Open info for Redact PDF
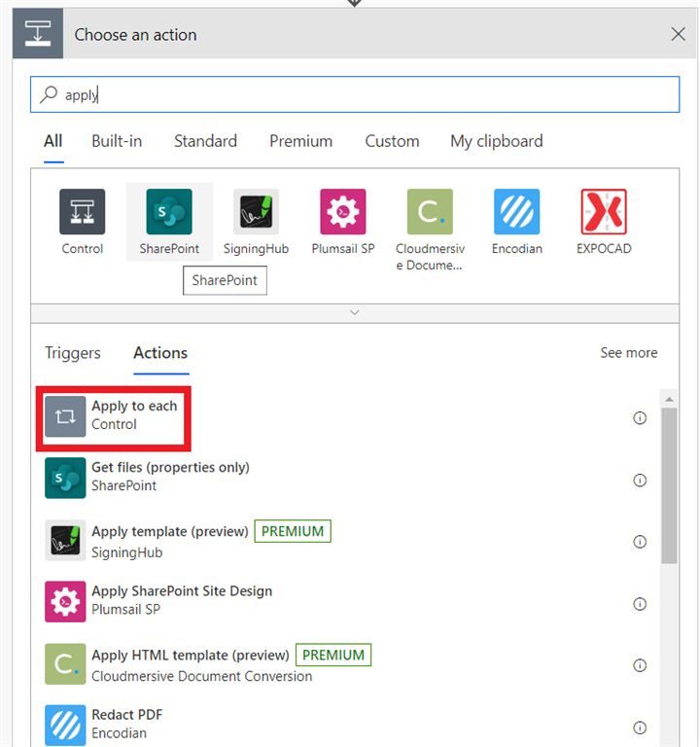The image size is (700, 747). [x=640, y=728]
